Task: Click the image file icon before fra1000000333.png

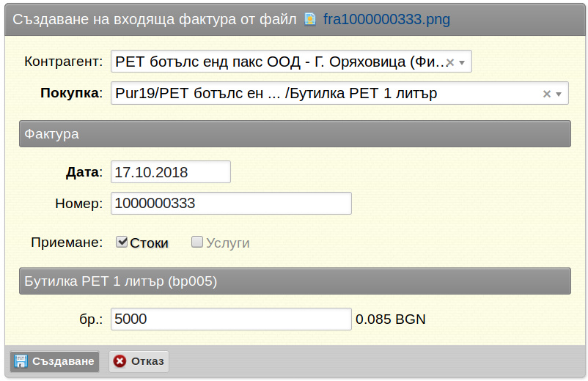Action: pos(310,19)
